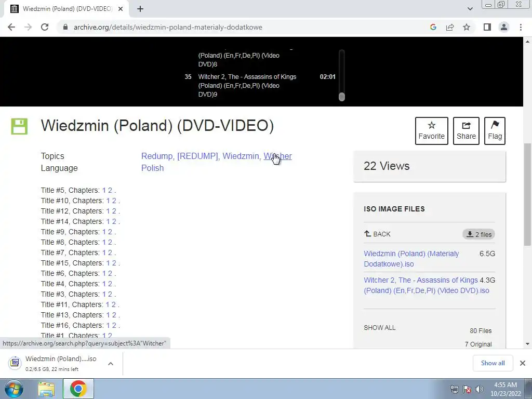The height and width of the screenshot is (399, 532).
Task: Click SHOW ALL download options
Action: pos(379,328)
